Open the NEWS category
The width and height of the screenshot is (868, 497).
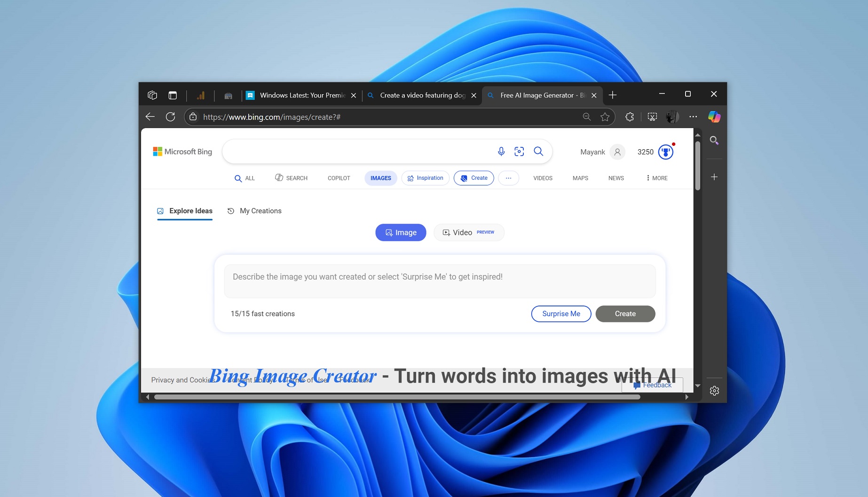click(x=616, y=178)
